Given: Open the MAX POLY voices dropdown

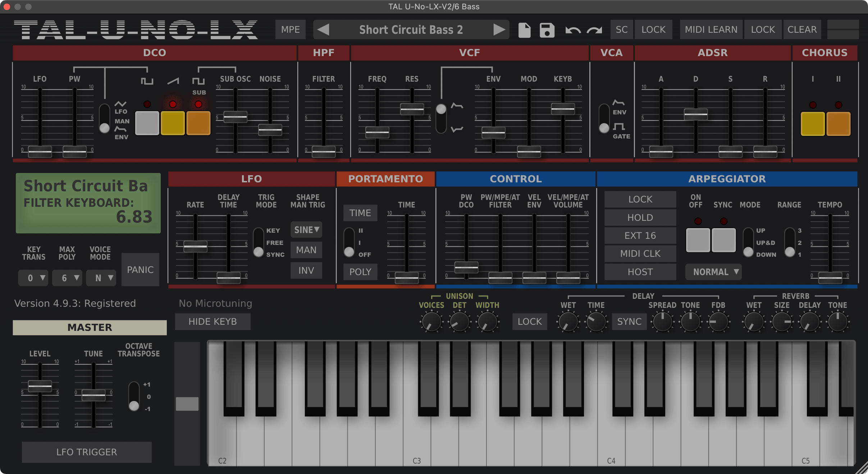Looking at the screenshot, I should pyautogui.click(x=67, y=278).
